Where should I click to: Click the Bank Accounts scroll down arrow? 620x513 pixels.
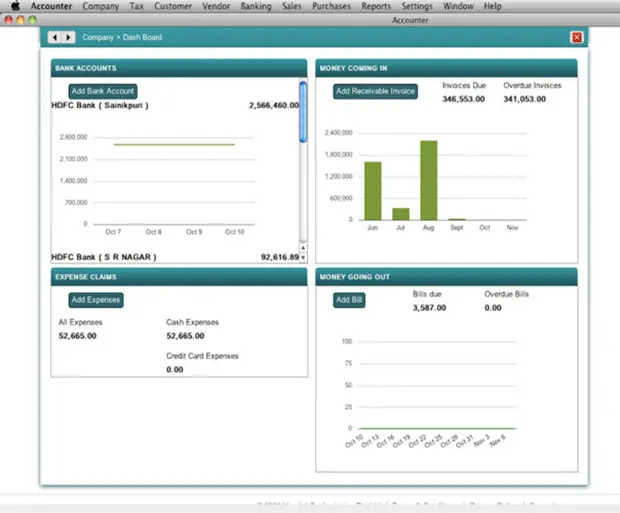pos(303,257)
